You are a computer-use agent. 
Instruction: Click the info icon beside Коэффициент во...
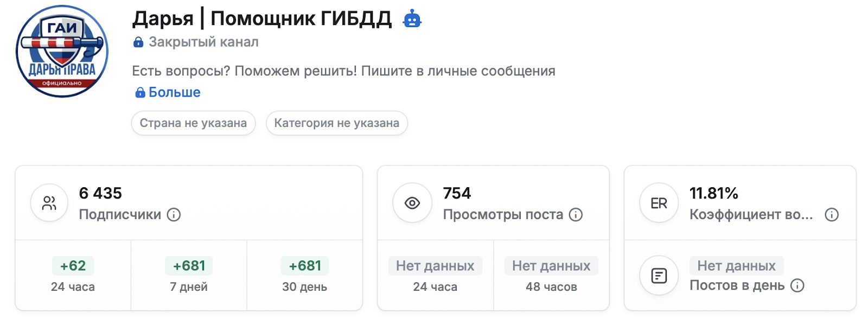pos(832,215)
